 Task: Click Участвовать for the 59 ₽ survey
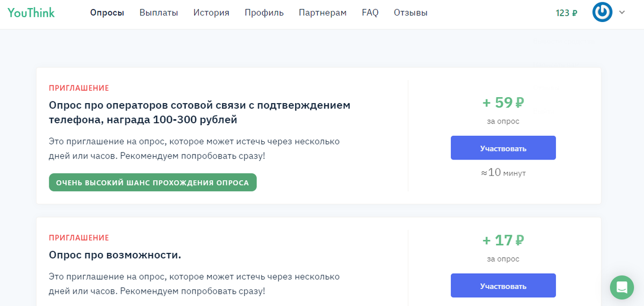coord(503,148)
